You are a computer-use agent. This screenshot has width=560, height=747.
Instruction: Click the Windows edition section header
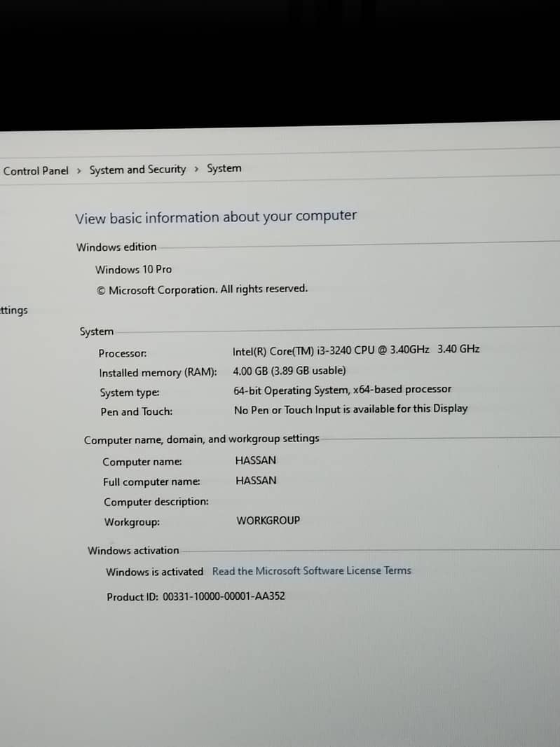tap(116, 247)
